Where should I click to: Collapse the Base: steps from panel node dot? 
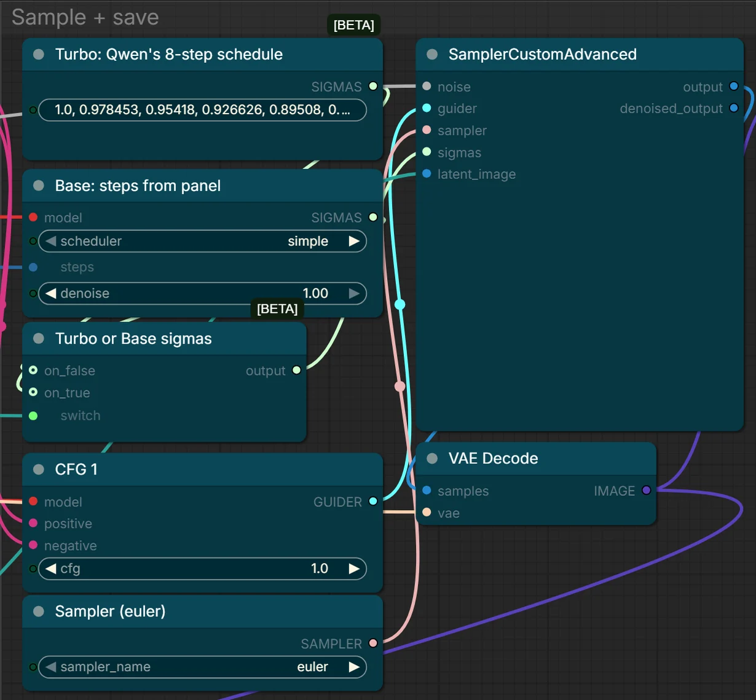point(39,186)
